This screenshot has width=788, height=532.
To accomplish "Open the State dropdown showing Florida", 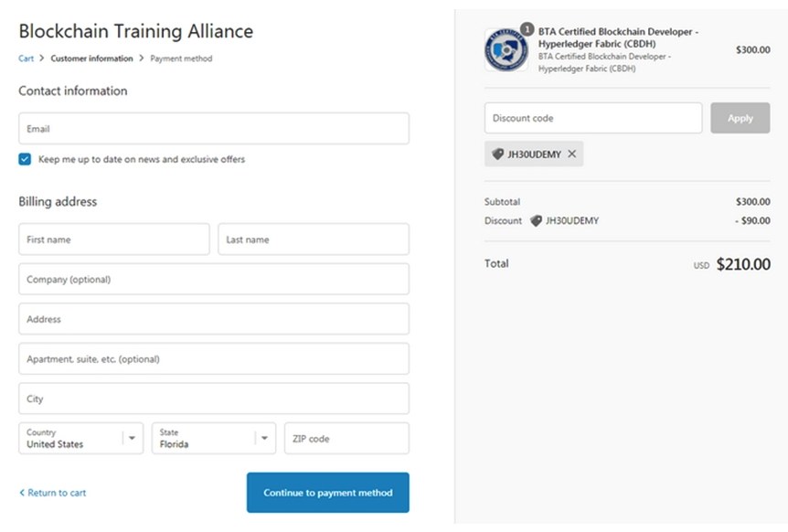I will pos(214,438).
